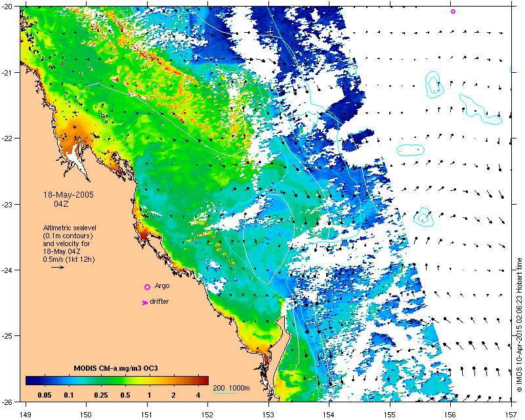Viewport: 525px width, 420px height.
Task: Click the "-24" latitude axis label
Action: point(7,270)
